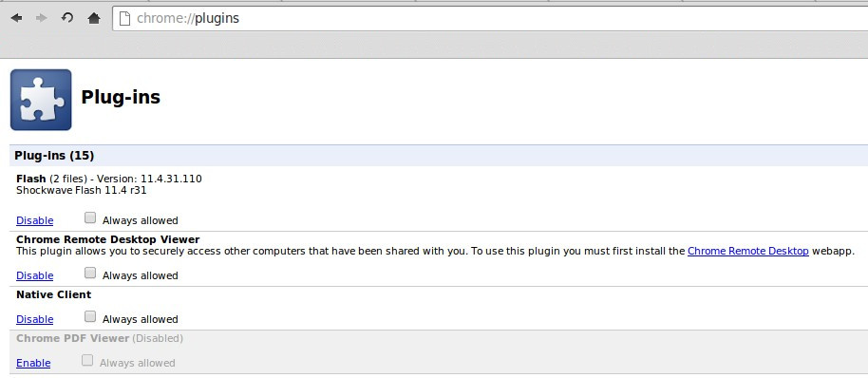Focus the chrome://plugins address bar
Screen dimensions: 868x378
pyautogui.click(x=490, y=18)
